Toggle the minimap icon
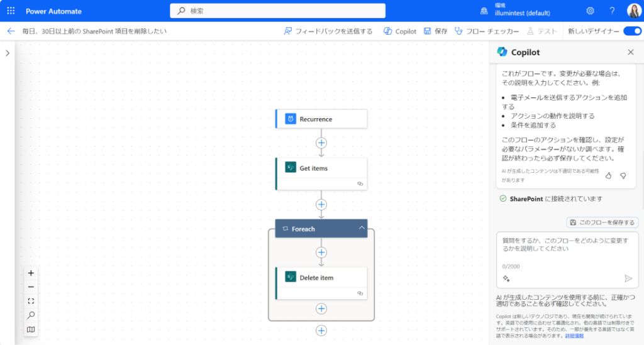Screen dimensions: 644x345 31,329
